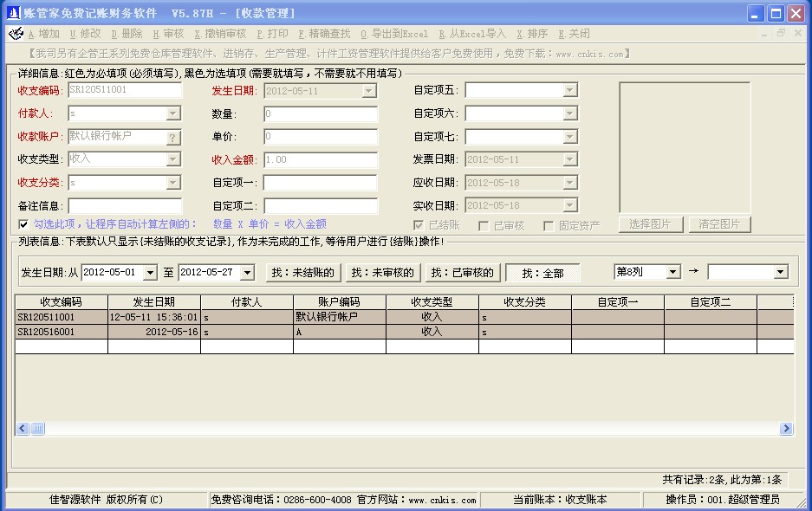Click the 找:未结账的 button

click(x=302, y=273)
